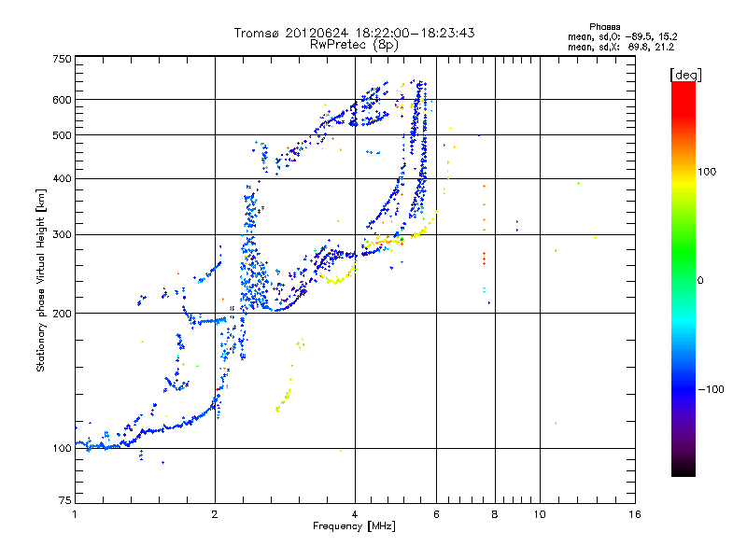Click the 'mean, sd,X: 89.8, 21.2' statistic
Screen dimensions: 747x560
pyautogui.click(x=621, y=47)
